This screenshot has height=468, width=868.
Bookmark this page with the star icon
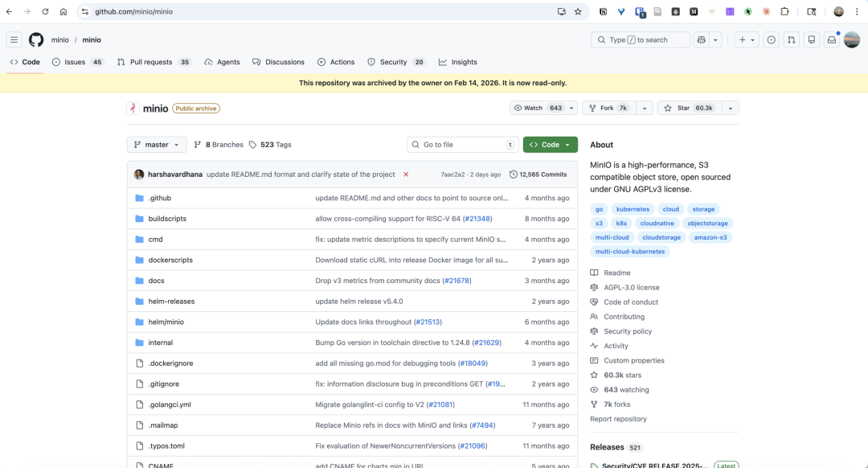coord(578,11)
